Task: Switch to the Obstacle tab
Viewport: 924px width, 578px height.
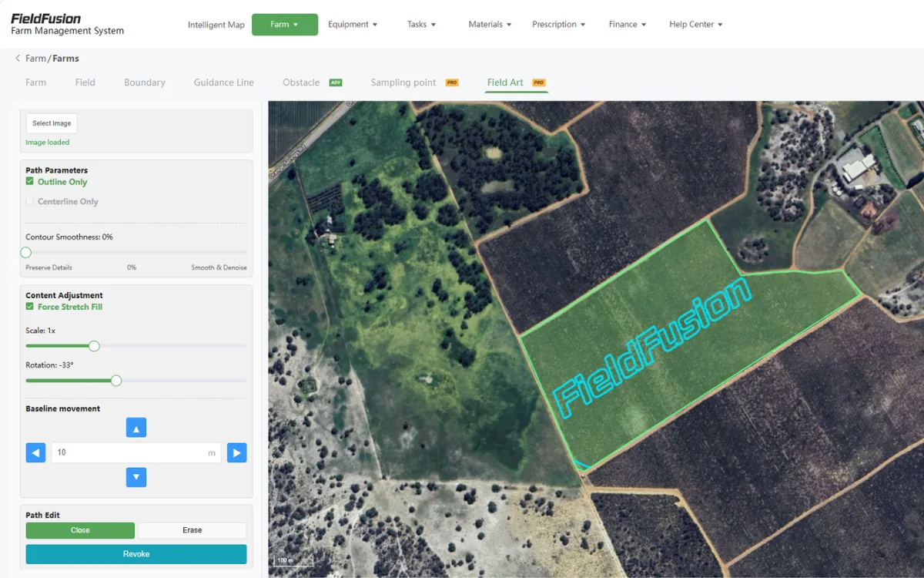Action: (x=301, y=82)
